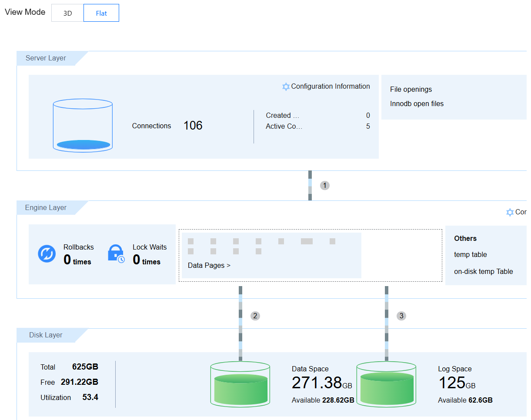
Task: Click the Connections count 106
Action: (193, 126)
